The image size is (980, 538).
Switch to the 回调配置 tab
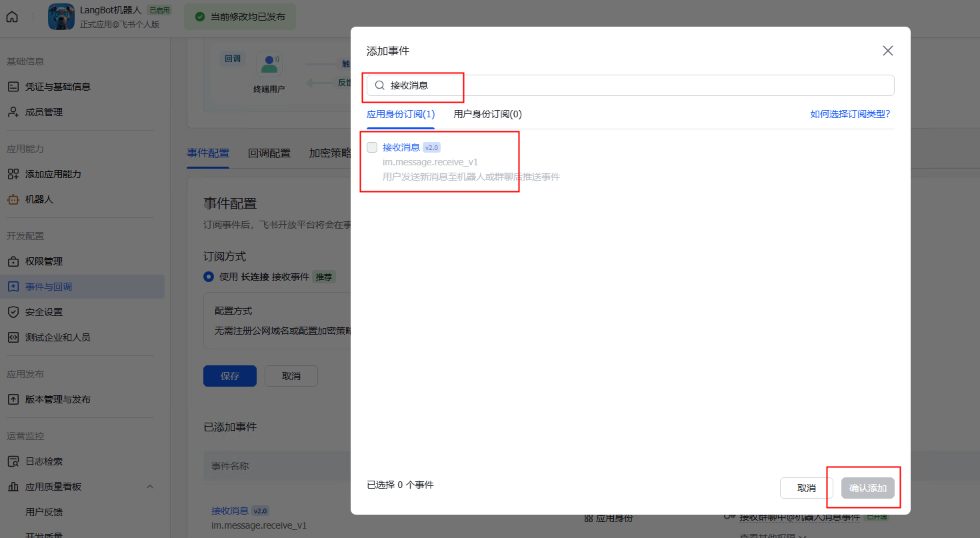[x=269, y=153]
